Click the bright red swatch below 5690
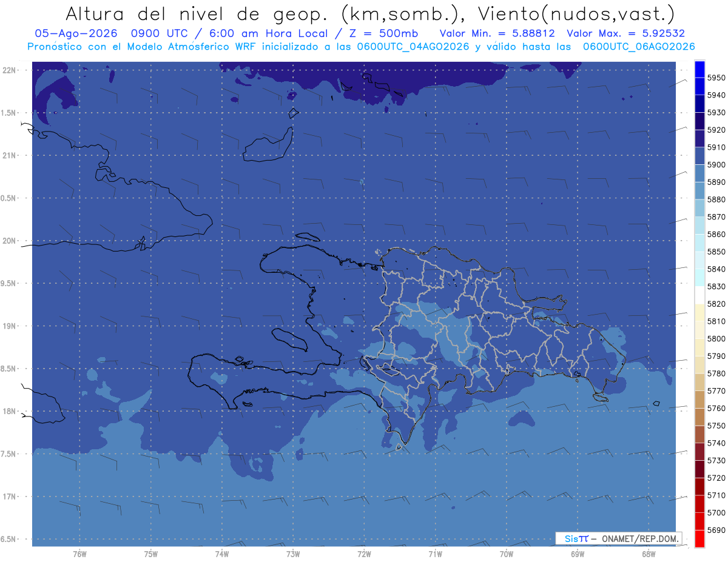The height and width of the screenshot is (562, 728). (x=699, y=538)
